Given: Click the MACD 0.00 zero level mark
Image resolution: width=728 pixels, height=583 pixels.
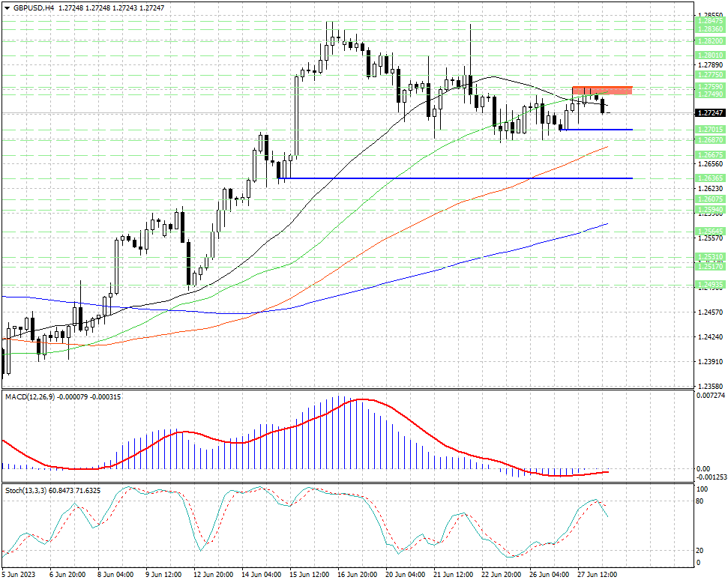Looking at the screenshot, I should click(703, 469).
